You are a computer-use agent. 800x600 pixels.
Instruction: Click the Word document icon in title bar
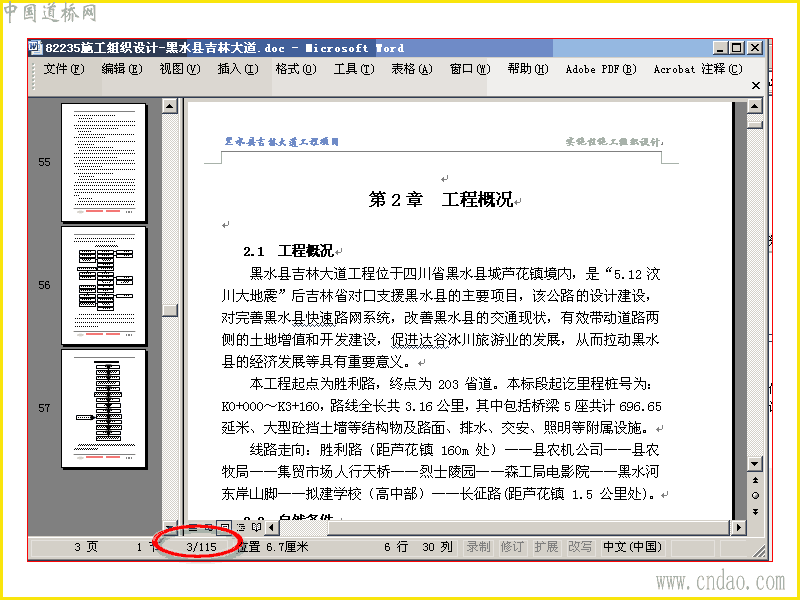tap(35, 47)
